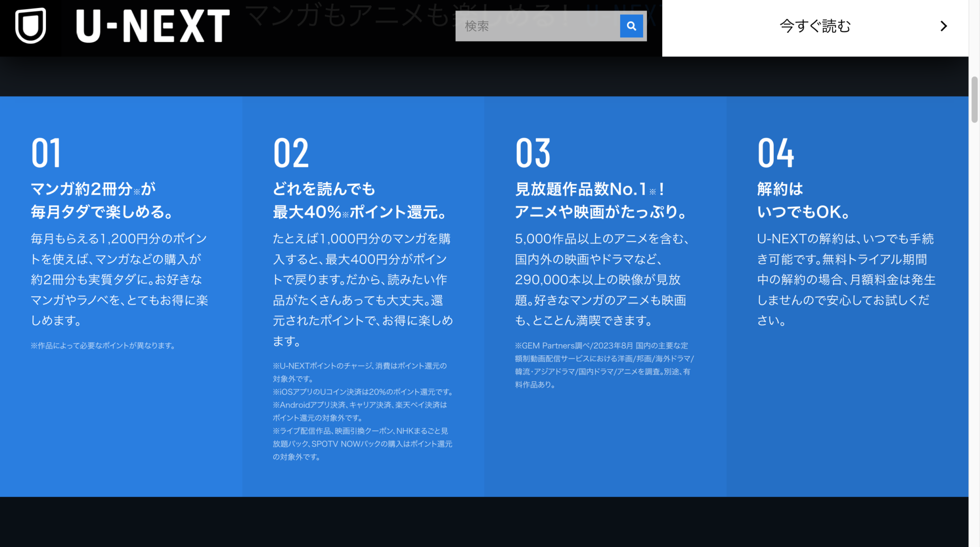Click the GEM Partners調べ footnote
This screenshot has height=547, width=980.
point(604,365)
